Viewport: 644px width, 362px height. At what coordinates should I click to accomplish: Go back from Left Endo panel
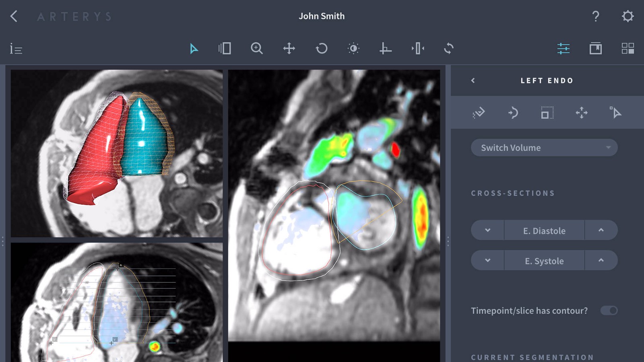click(x=473, y=80)
